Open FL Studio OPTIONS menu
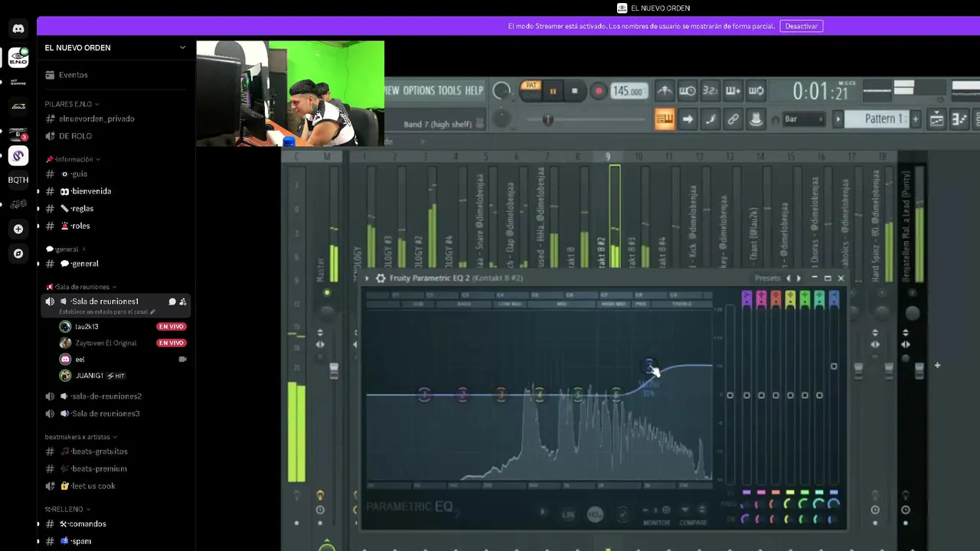The image size is (980, 551). [x=419, y=90]
